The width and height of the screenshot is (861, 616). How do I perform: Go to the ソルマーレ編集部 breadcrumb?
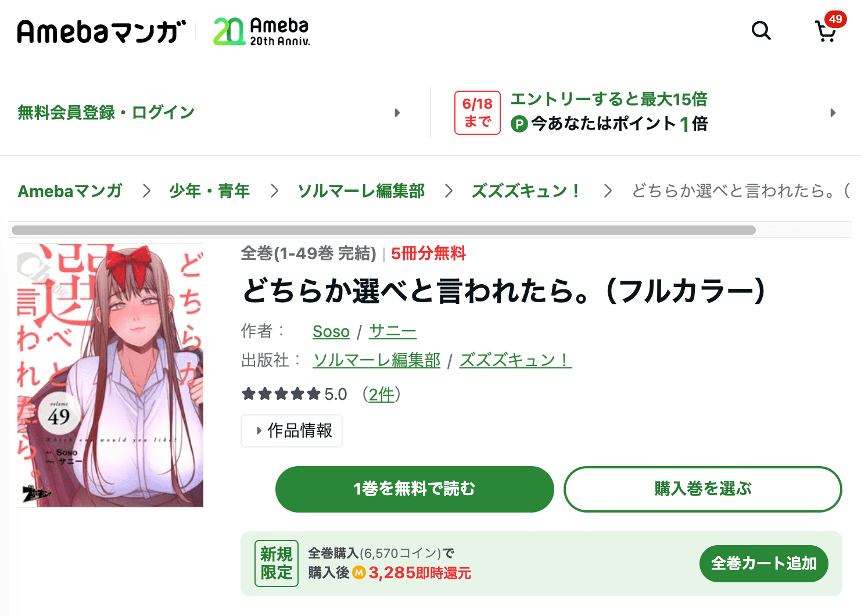(x=361, y=191)
